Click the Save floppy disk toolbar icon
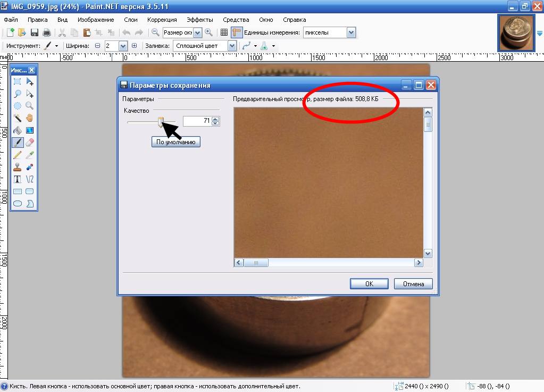Viewport: 544px width, 392px height. [35, 32]
